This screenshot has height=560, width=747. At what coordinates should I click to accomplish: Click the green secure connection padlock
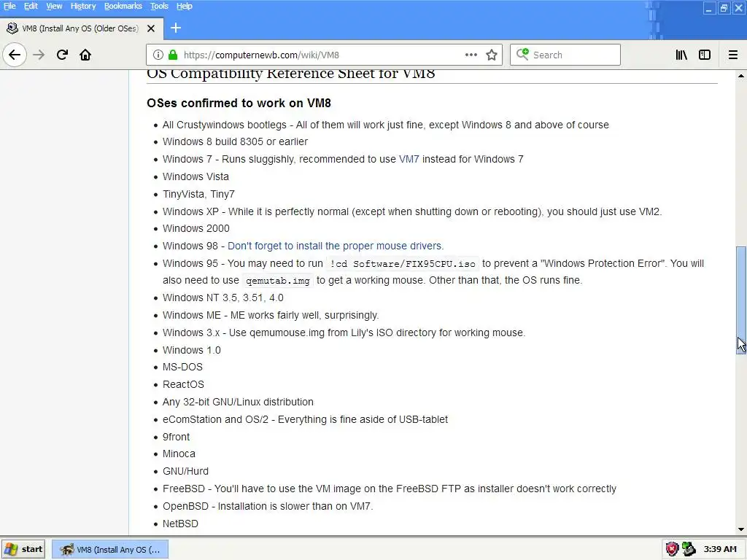(x=173, y=55)
